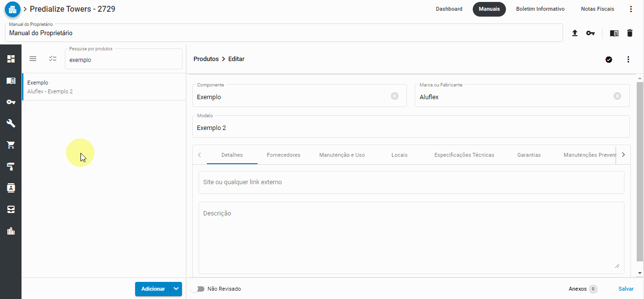Expand the Adicionar dropdown arrow
This screenshot has height=299, width=644.
point(176,289)
